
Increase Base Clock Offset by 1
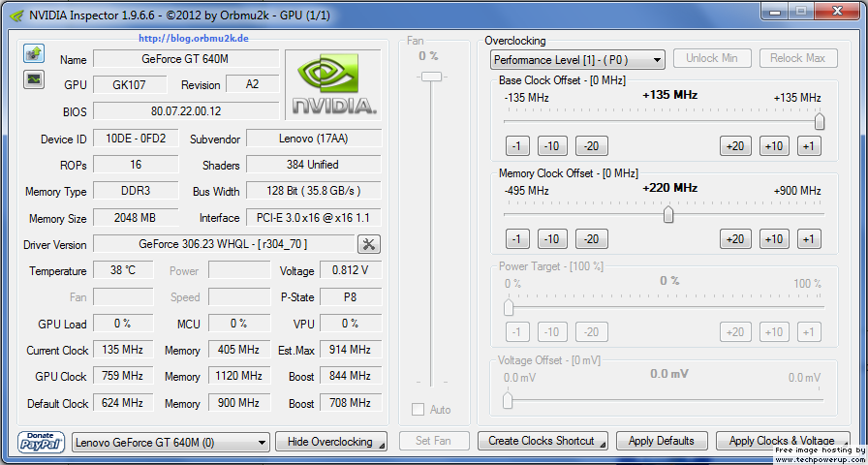point(809,146)
